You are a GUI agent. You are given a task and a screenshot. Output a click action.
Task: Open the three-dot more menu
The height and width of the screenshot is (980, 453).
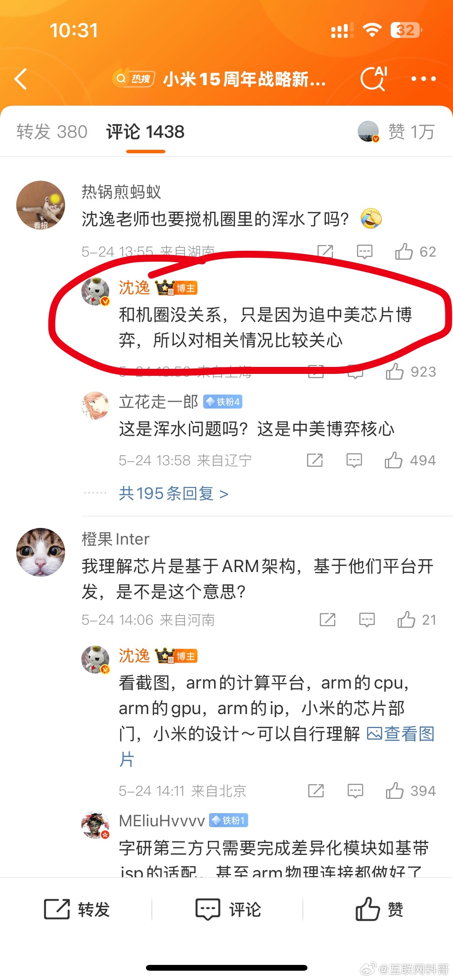(424, 79)
